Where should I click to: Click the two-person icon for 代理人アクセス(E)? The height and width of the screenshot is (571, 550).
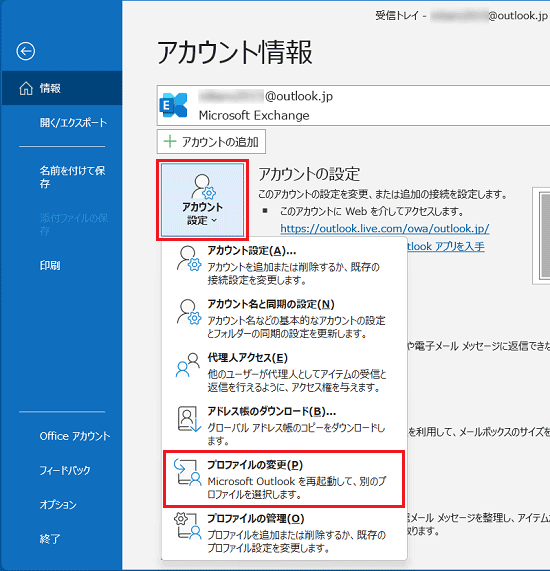point(188,365)
